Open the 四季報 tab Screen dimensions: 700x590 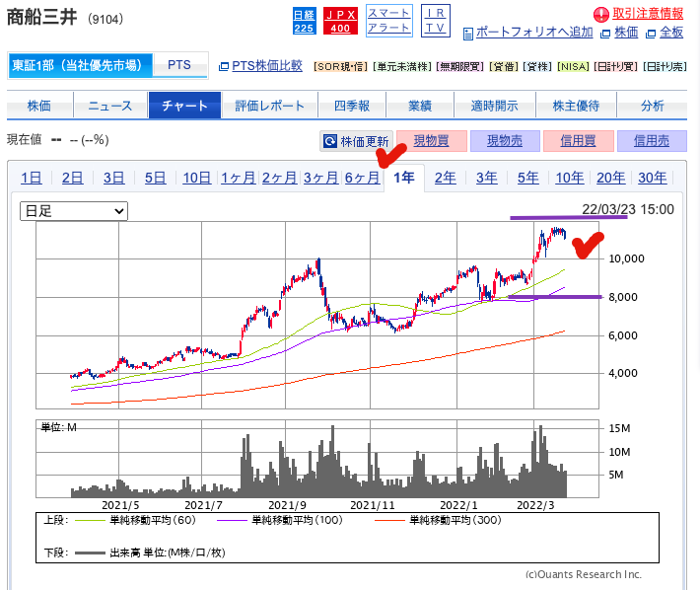pos(352,106)
